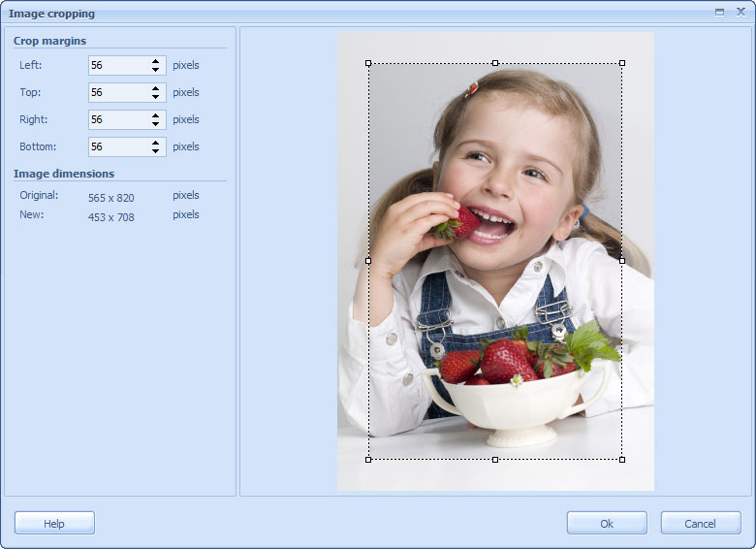Viewport: 756px width, 549px height.
Task: Click the Left: label
Action: [30, 65]
